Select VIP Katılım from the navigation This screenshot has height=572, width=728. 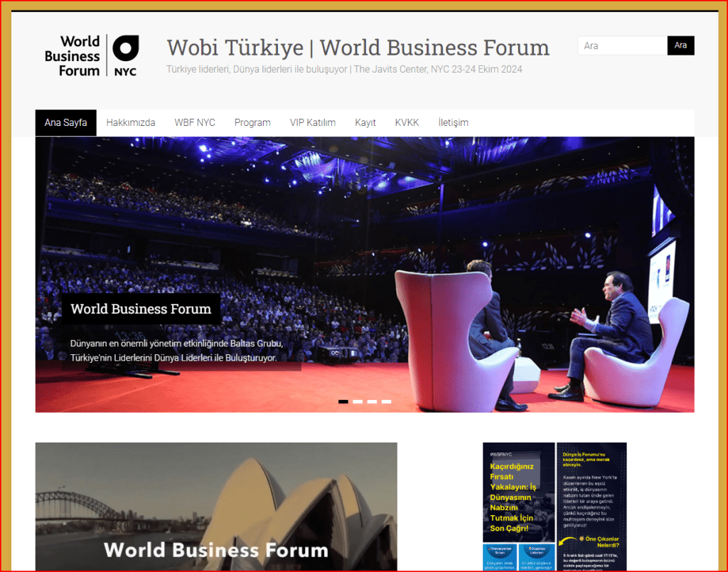point(312,122)
